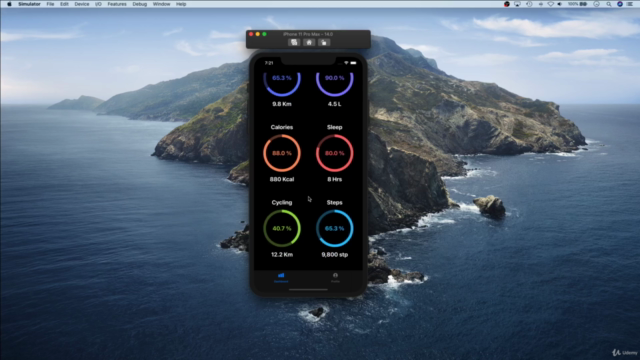Open the Apple menu
The width and height of the screenshot is (640, 360).
click(x=9, y=4)
